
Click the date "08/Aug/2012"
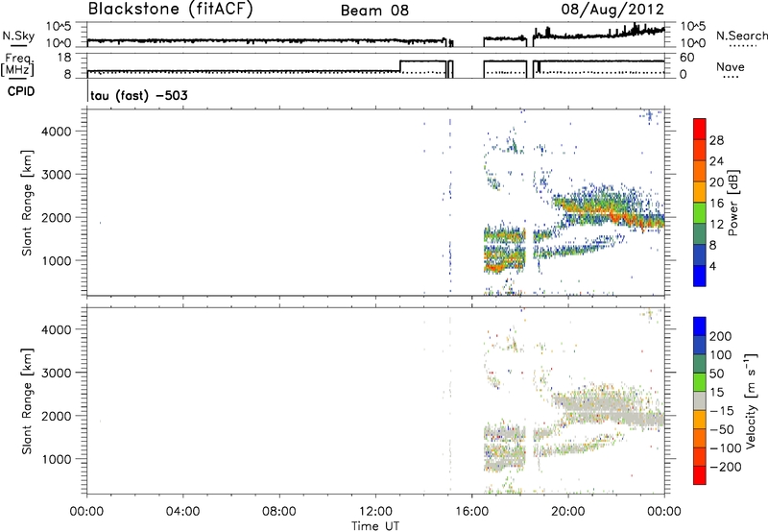pyautogui.click(x=612, y=10)
